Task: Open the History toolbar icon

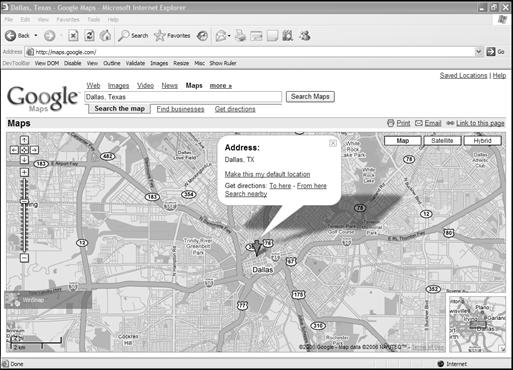Action: (202, 36)
